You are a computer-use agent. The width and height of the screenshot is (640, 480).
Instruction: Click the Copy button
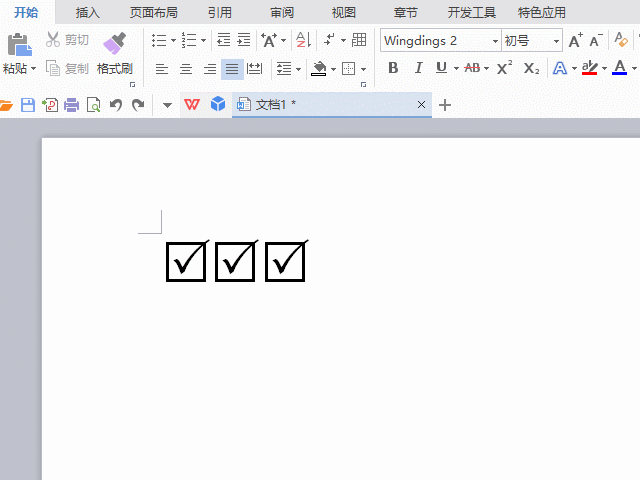[67, 69]
